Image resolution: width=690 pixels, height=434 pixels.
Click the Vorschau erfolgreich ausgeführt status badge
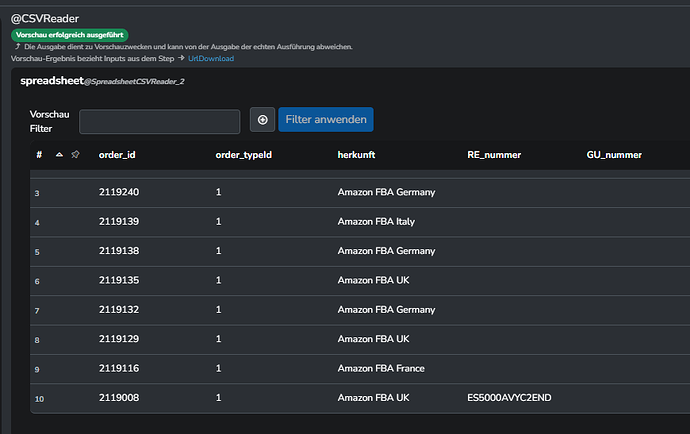click(x=70, y=35)
